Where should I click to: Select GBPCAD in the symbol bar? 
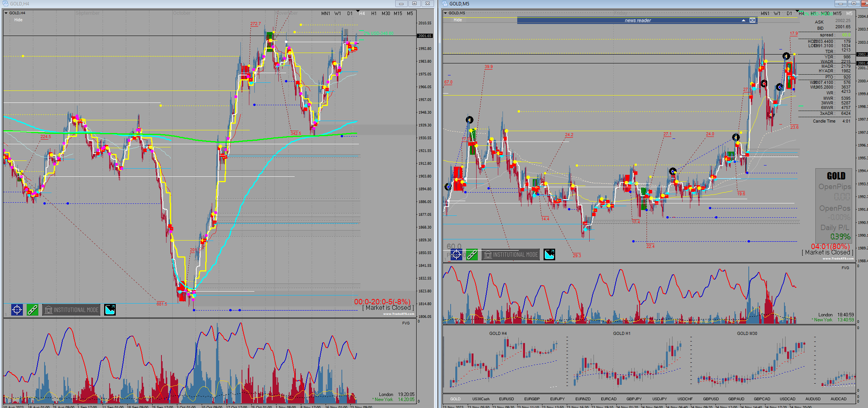pyautogui.click(x=762, y=399)
